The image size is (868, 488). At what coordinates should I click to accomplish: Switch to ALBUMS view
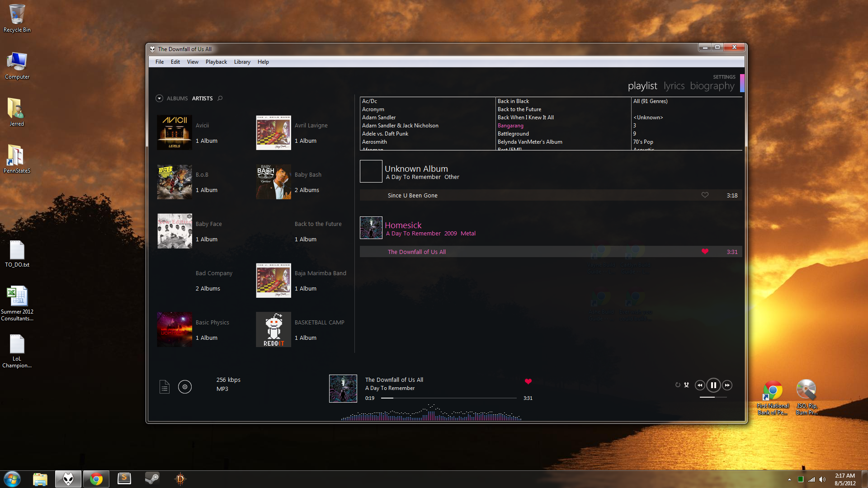click(x=177, y=99)
